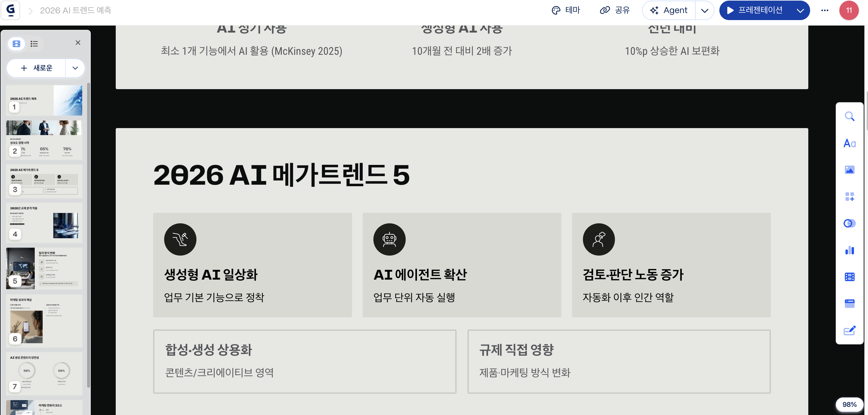Open the video and media icon
Viewport: 868px width, 415px height.
tap(849, 277)
